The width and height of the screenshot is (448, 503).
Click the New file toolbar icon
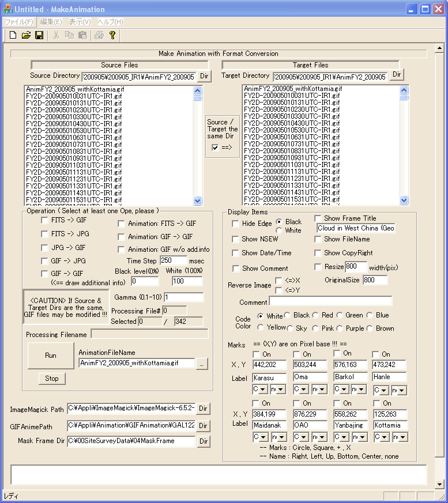(13, 35)
